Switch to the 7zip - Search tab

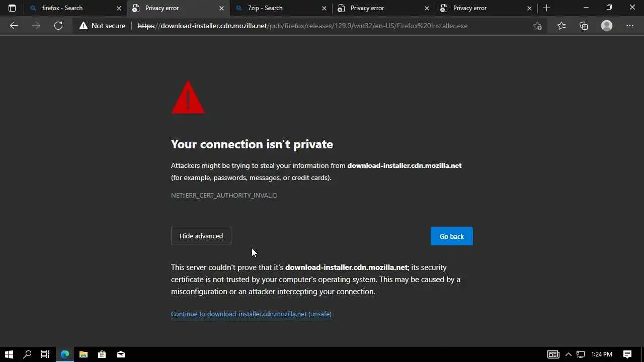click(281, 8)
